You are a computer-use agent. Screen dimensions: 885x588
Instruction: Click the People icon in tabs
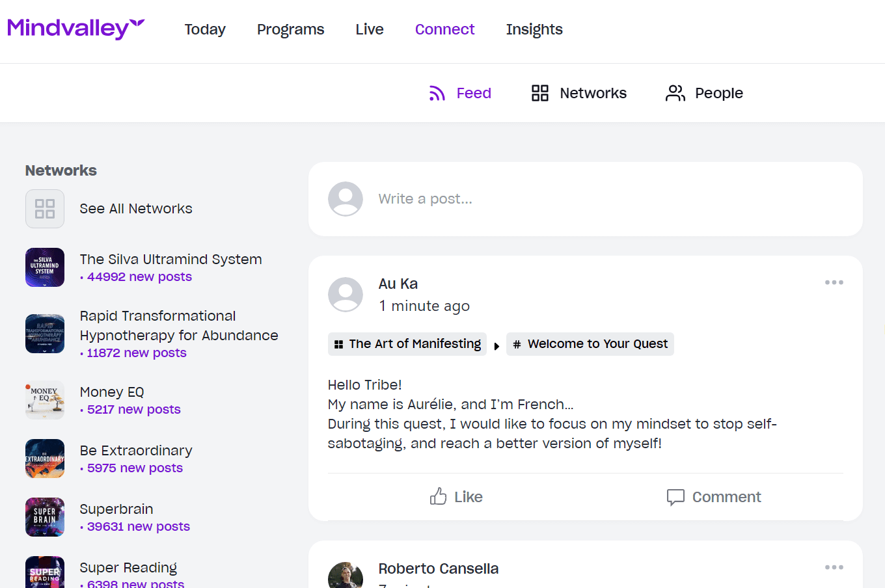click(x=675, y=93)
